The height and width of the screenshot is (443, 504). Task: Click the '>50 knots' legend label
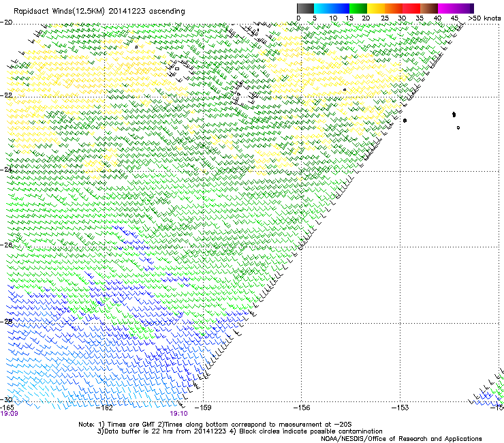(484, 18)
